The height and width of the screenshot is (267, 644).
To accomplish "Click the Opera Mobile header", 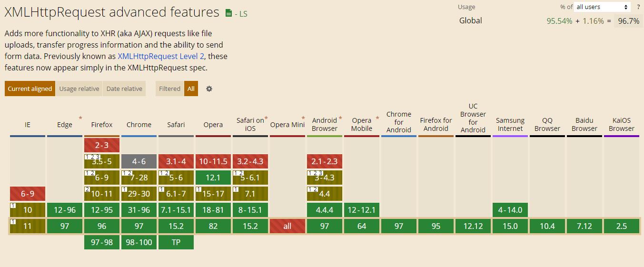I will point(362,125).
